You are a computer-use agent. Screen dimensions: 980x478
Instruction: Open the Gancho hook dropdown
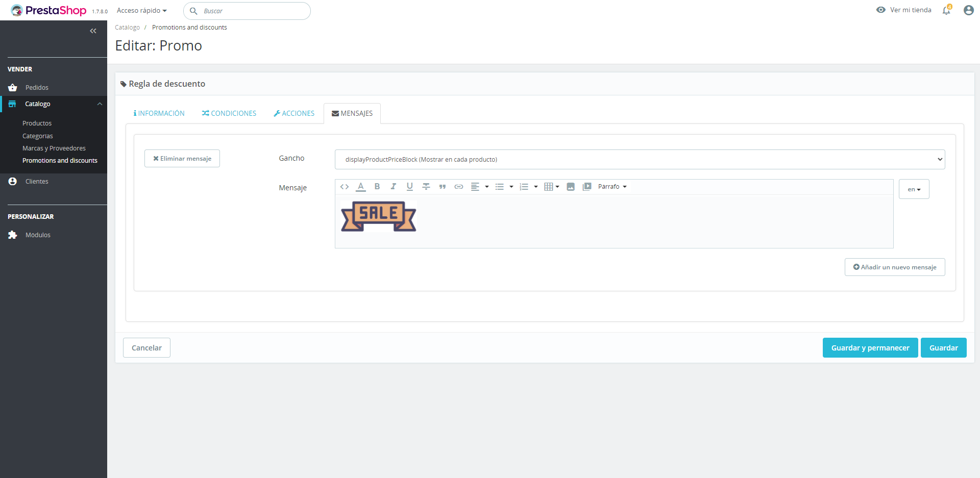tap(640, 159)
